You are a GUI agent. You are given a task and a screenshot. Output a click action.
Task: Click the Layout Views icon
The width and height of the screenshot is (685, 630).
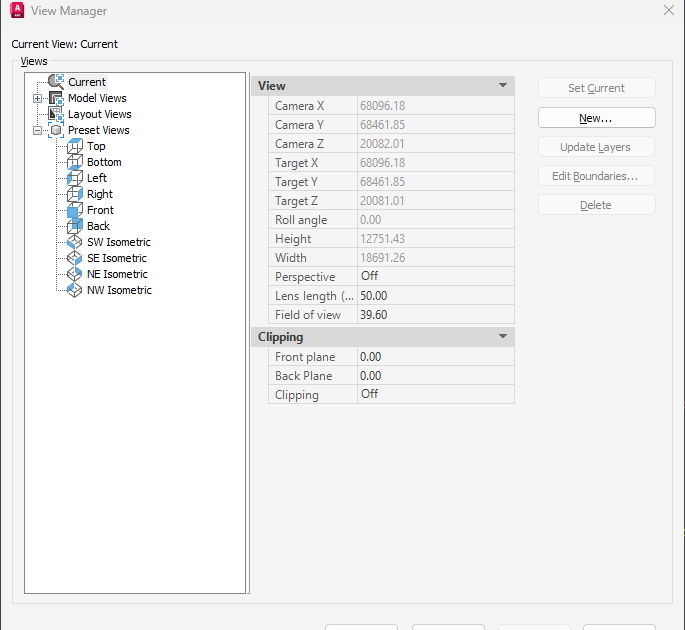click(56, 114)
